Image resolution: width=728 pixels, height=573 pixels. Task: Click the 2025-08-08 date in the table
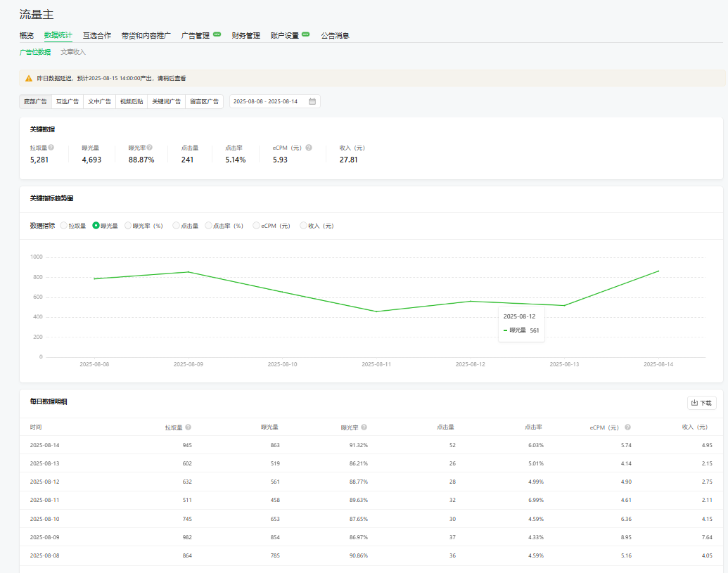coord(44,555)
